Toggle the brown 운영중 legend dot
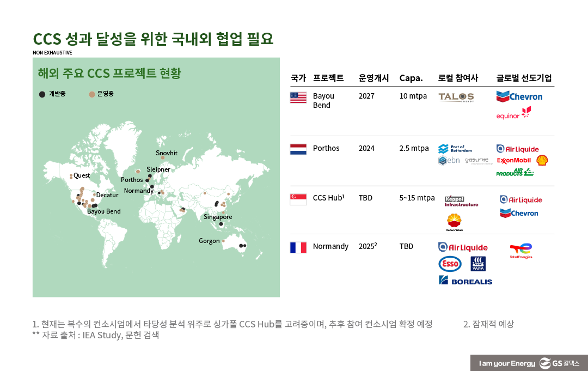The image size is (588, 371). point(91,94)
